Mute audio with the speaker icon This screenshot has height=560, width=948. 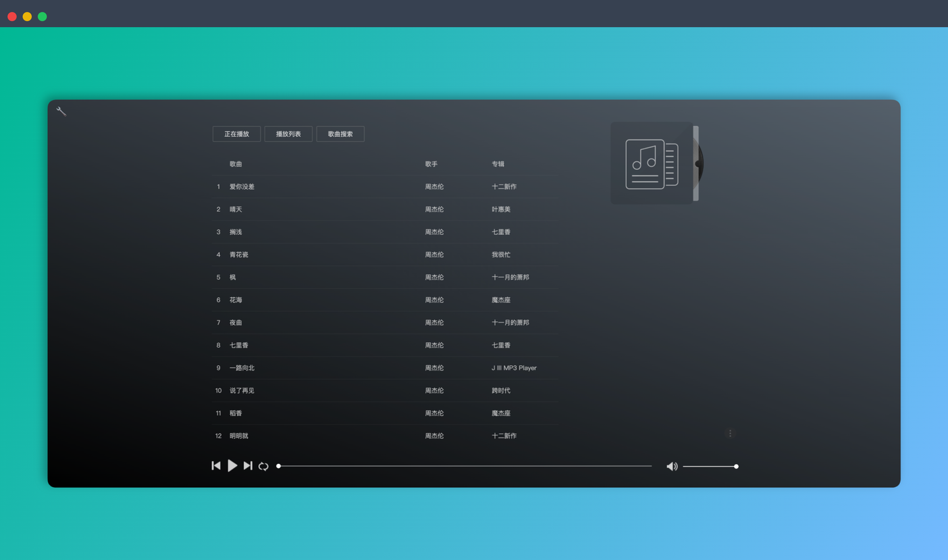[x=671, y=467]
